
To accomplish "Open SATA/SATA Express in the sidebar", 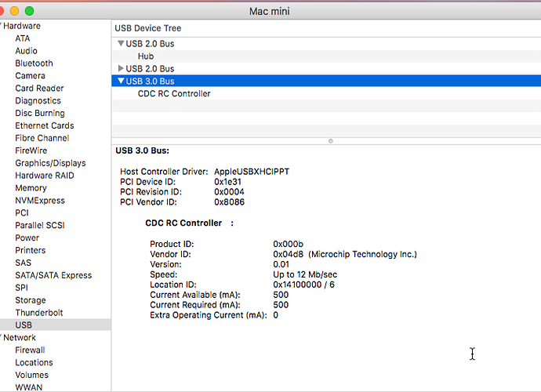I will coord(53,275).
